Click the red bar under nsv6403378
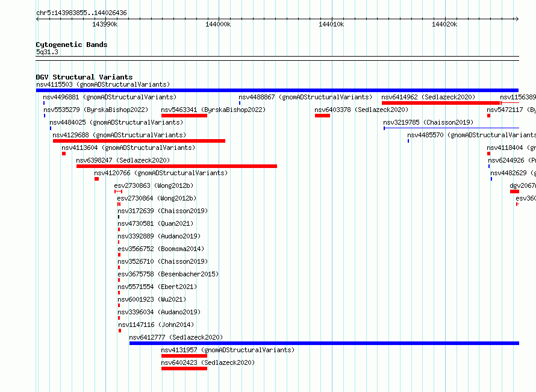The height and width of the screenshot is (392, 536). (x=322, y=116)
